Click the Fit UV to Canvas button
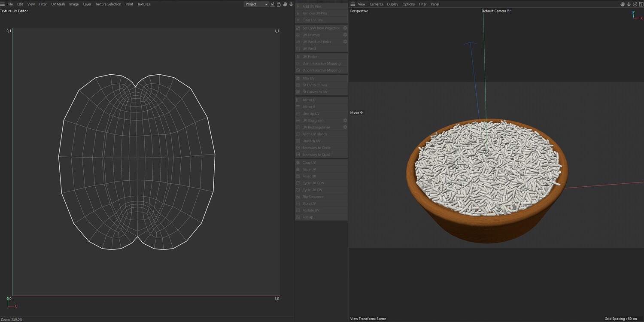 (x=315, y=85)
